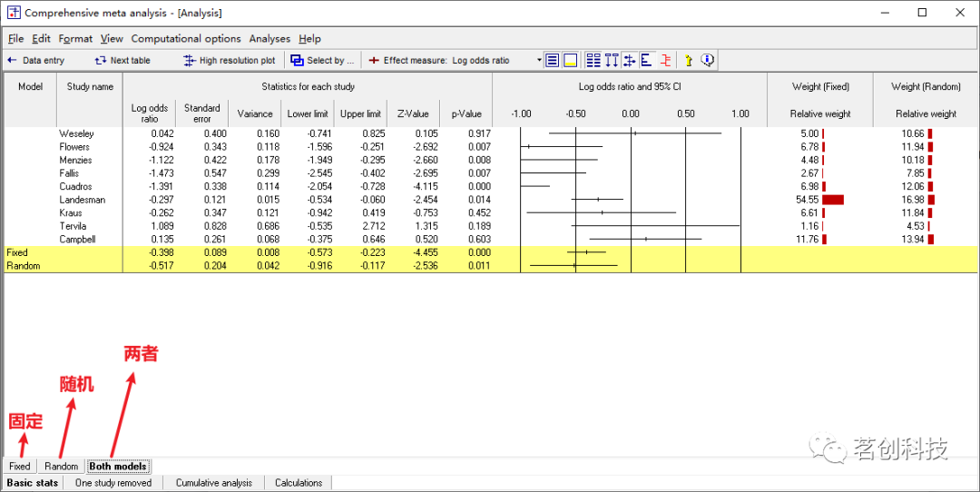Click the Log odds ratio and 95% CI header
Screen dimensions: 980x492
coord(630,87)
